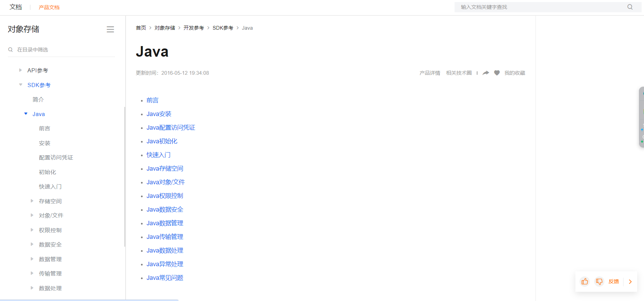Expand the 数据处理 sidebar node
The height and width of the screenshot is (301, 644).
(32, 288)
